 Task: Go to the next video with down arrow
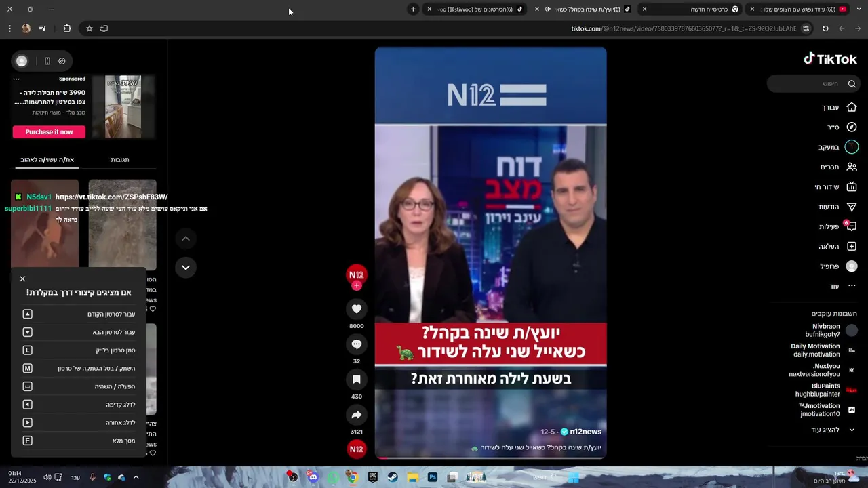click(x=185, y=267)
